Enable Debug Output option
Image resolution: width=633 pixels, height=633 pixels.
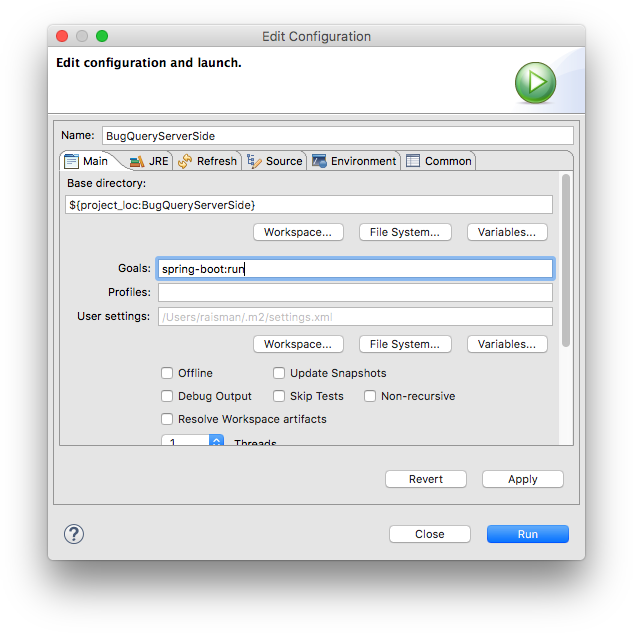[x=167, y=396]
